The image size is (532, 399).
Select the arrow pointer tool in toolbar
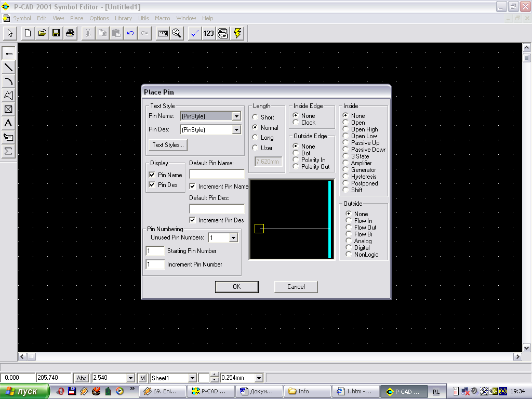(x=10, y=33)
